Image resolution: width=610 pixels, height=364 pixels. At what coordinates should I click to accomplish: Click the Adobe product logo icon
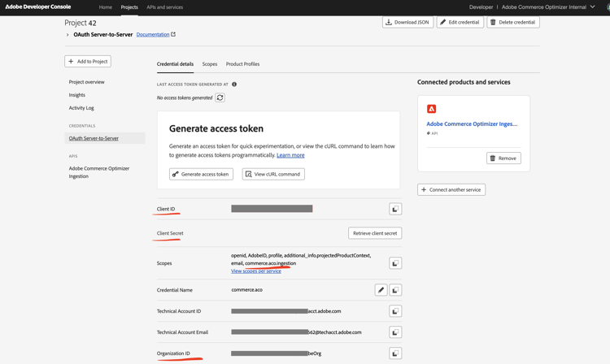(431, 109)
